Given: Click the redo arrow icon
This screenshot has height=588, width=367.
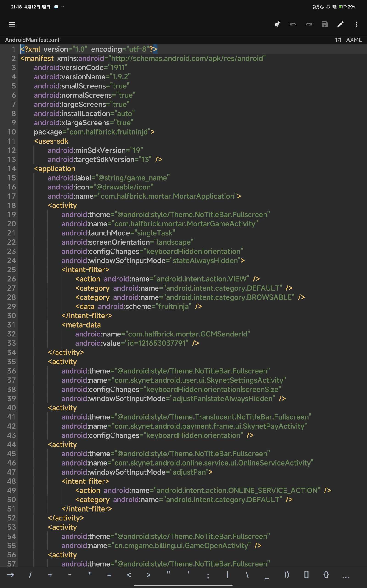Looking at the screenshot, I should (309, 24).
